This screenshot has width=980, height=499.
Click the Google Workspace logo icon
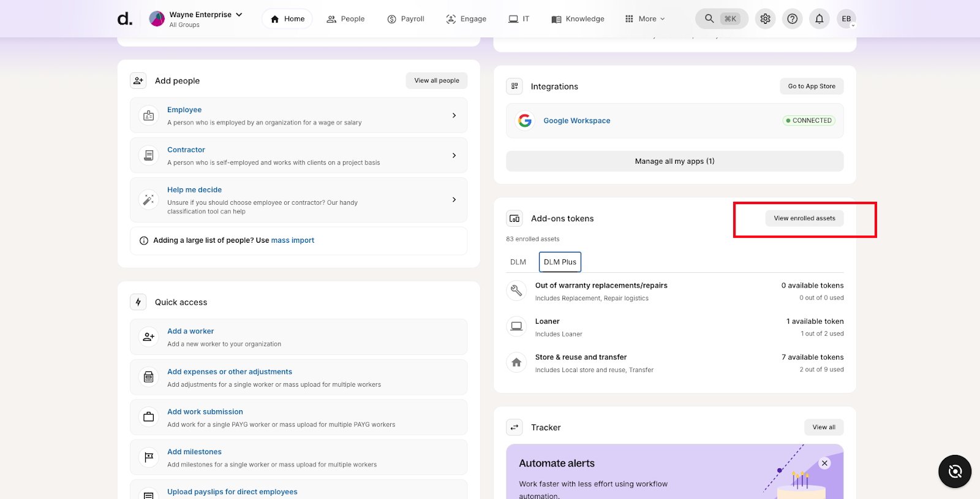pyautogui.click(x=525, y=121)
